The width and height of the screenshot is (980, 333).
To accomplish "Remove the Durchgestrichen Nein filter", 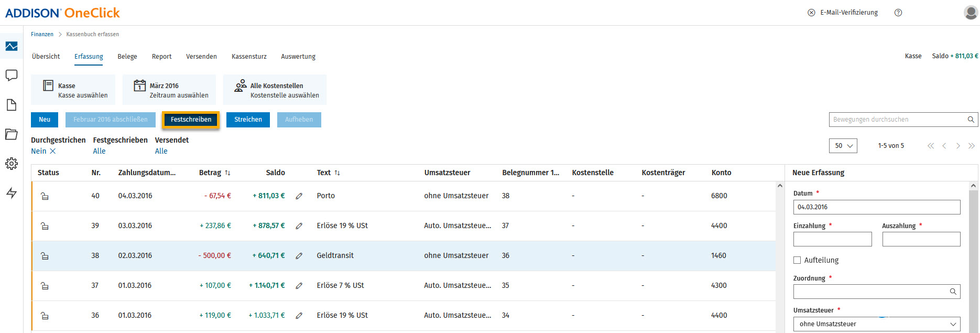I will (x=53, y=151).
